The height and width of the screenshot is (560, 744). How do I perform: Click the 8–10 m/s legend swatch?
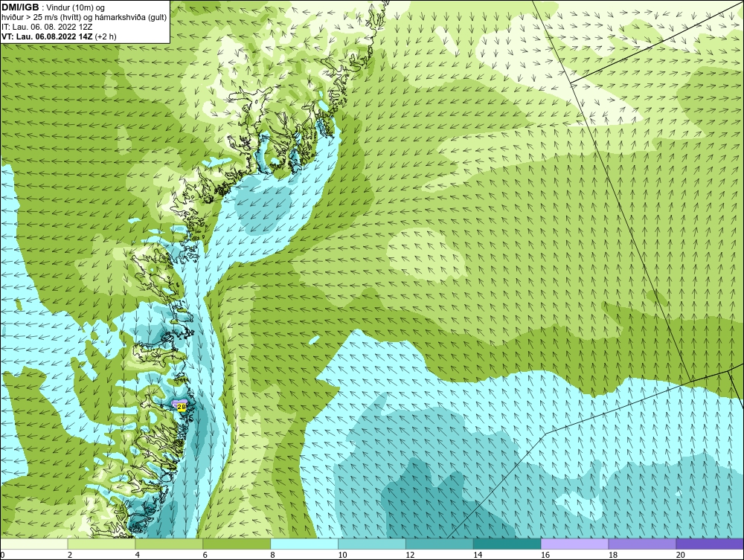304,544
